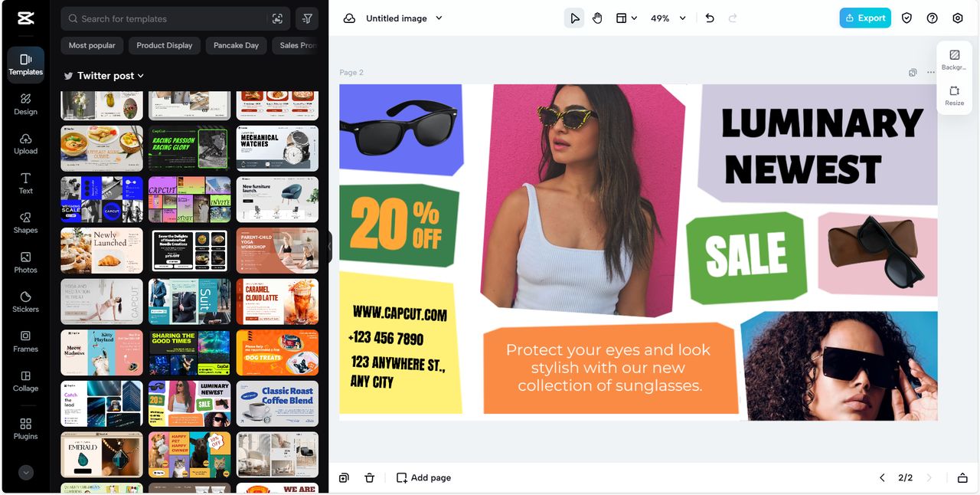Screen dimensions: 980x495
Task: Choose the Racing Passion Racing Glory template
Action: 189,148
